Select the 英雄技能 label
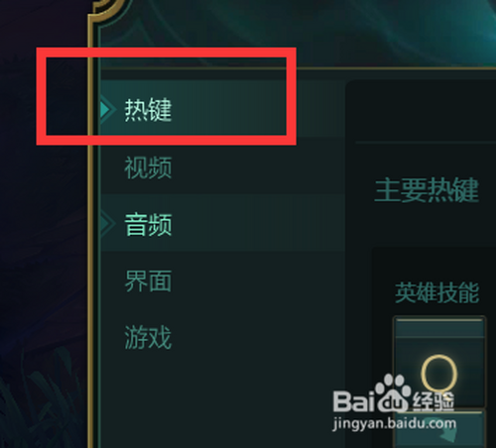 pos(437,292)
